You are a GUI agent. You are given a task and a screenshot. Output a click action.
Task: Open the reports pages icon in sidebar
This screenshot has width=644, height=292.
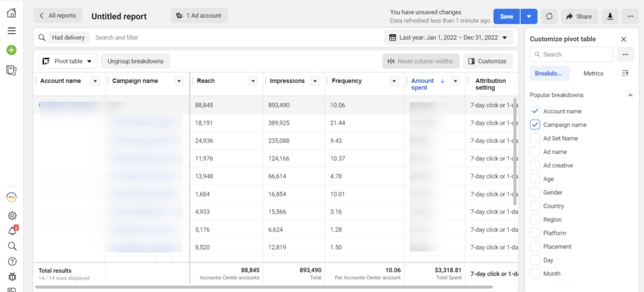point(11,70)
